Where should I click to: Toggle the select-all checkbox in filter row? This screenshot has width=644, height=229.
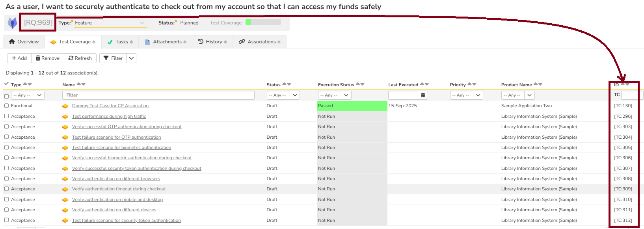coord(6,96)
